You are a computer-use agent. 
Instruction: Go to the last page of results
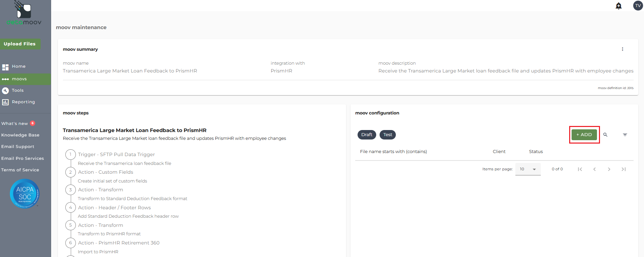[624, 169]
